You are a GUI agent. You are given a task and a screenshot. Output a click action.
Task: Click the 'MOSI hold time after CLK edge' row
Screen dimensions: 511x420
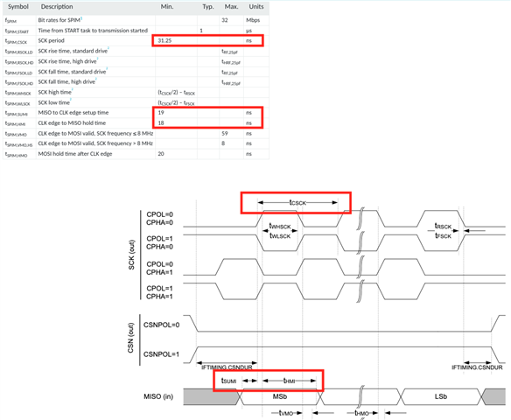pyautogui.click(x=136, y=154)
